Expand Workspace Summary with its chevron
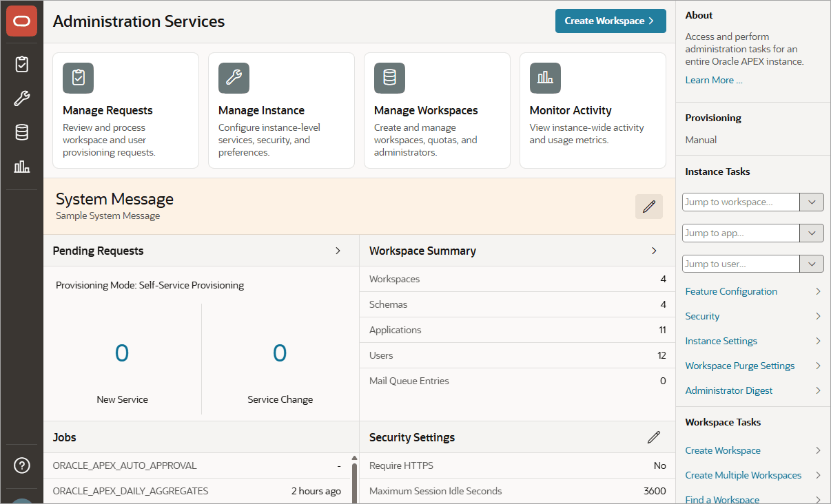 (x=654, y=251)
